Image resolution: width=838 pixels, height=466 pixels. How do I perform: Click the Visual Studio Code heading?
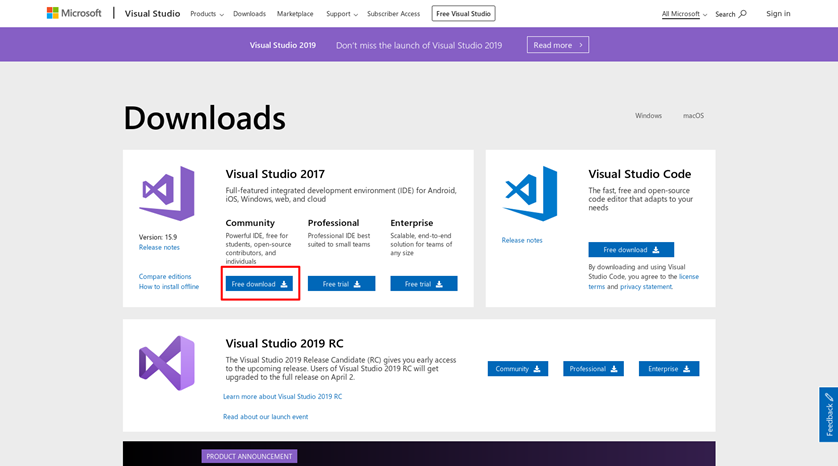point(640,174)
